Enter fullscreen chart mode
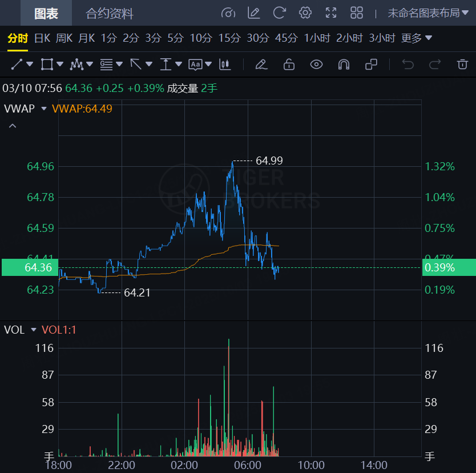Image resolution: width=476 pixels, height=473 pixels. coord(331,13)
